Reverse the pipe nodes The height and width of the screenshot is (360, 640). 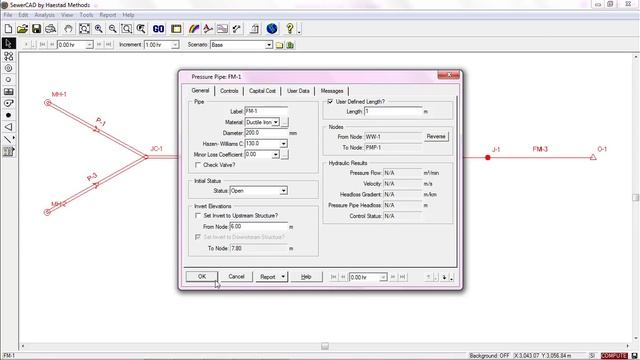[x=436, y=136]
